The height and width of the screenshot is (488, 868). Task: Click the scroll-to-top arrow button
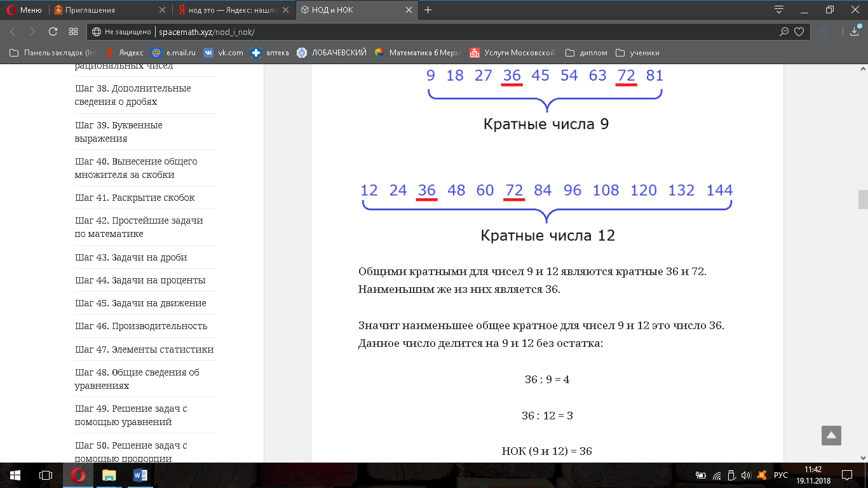coord(831,435)
